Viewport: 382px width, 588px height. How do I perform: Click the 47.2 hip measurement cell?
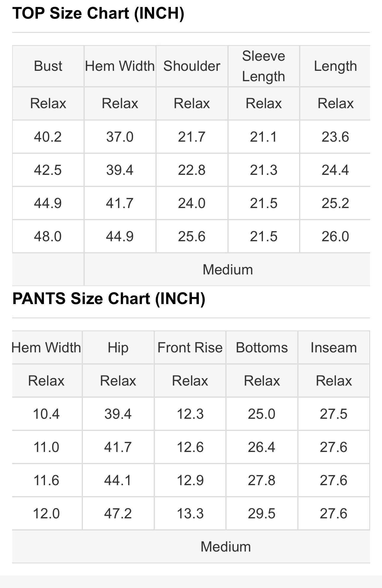coord(118,514)
